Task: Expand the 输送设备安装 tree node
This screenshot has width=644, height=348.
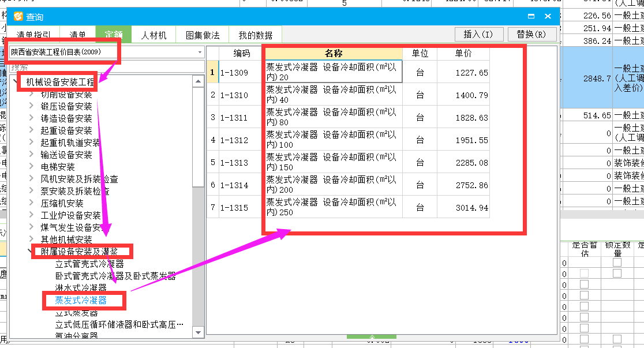Action: 31,155
